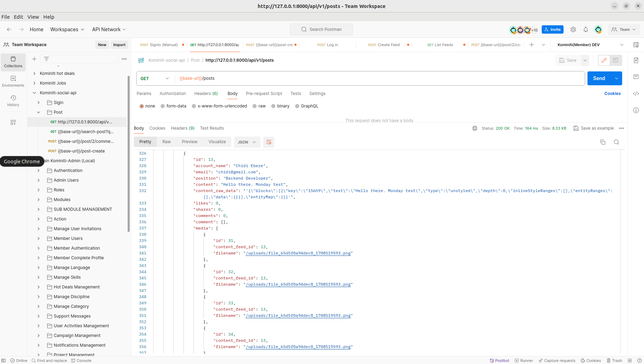Click the Cookies link near the request

(x=612, y=94)
